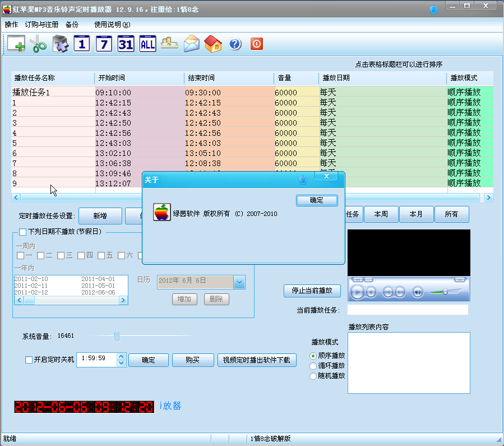Click the right arrow of the date list scrollbar

point(123,300)
